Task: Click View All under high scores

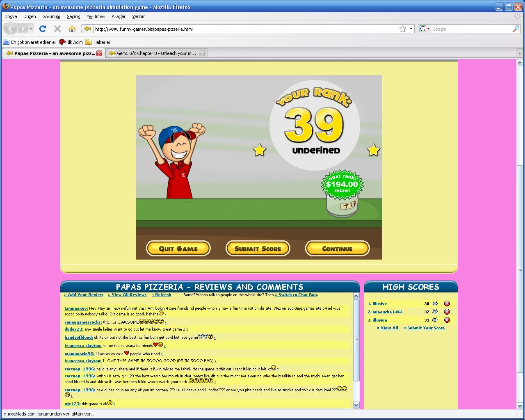Action: 387,328
